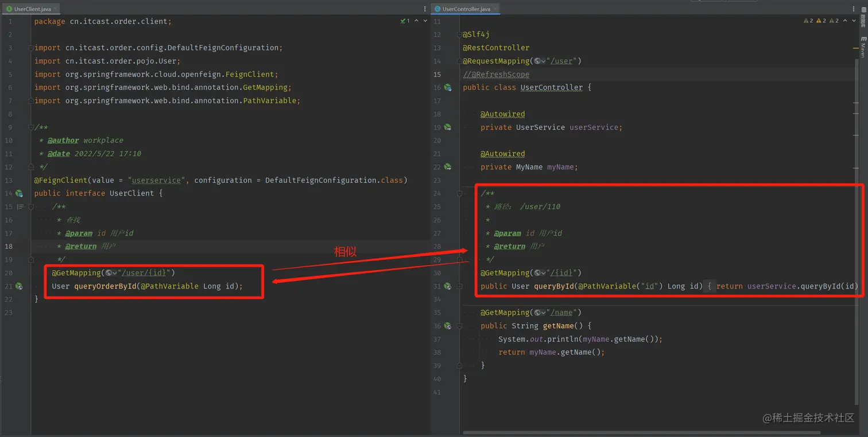The width and height of the screenshot is (868, 437).
Task: Click the "userservice" string link in FeignClient
Action: point(157,180)
